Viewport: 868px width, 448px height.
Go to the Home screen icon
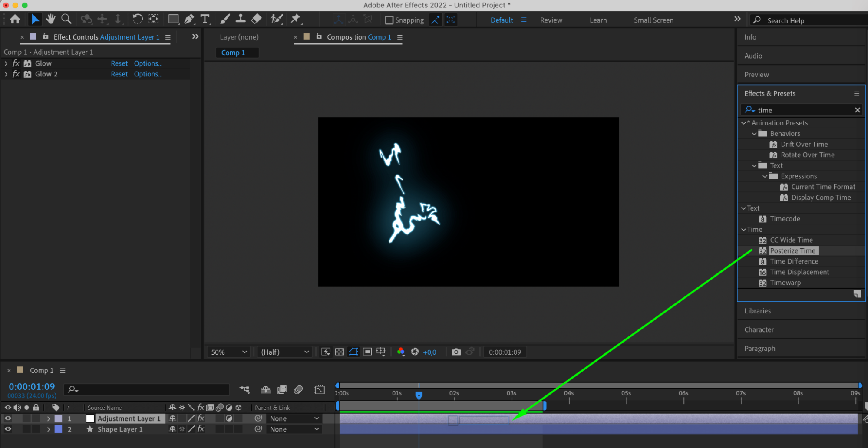click(x=15, y=19)
